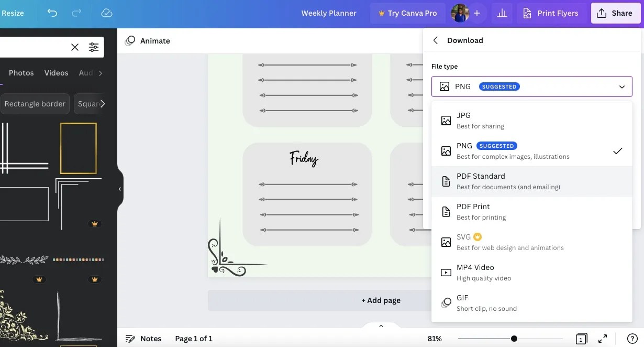Click the Share button

click(x=615, y=13)
